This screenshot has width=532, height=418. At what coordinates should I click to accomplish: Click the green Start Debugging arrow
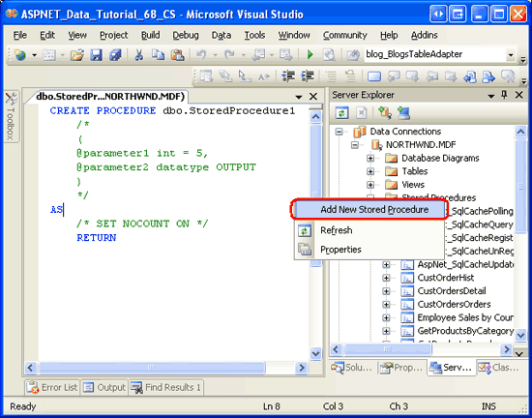[x=310, y=54]
